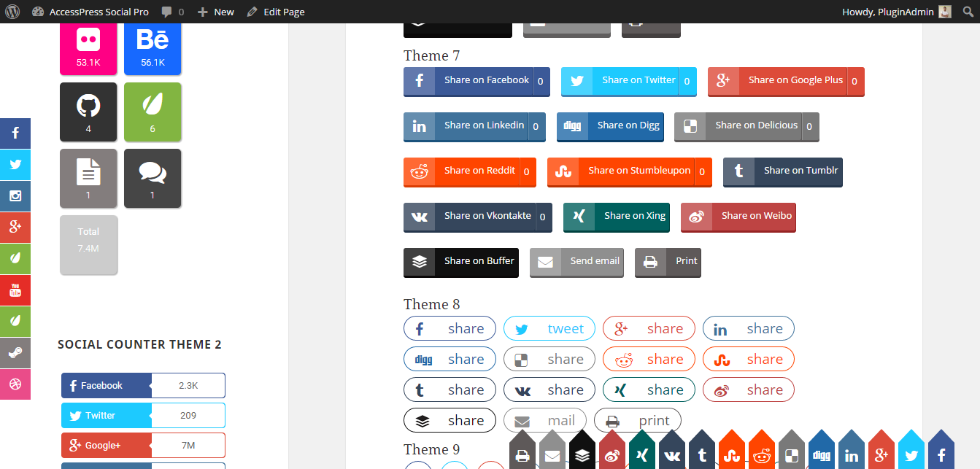Click Share on Weibo button

(738, 217)
